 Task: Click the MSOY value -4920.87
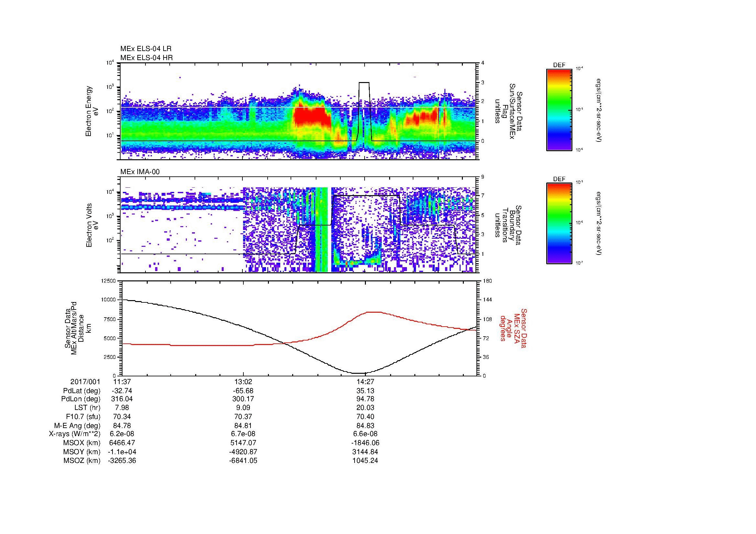tap(243, 452)
